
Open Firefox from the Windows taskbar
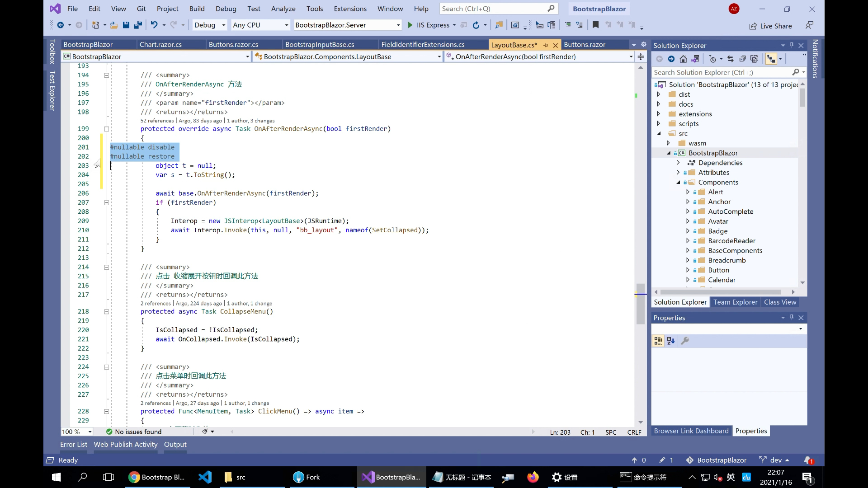(x=533, y=477)
